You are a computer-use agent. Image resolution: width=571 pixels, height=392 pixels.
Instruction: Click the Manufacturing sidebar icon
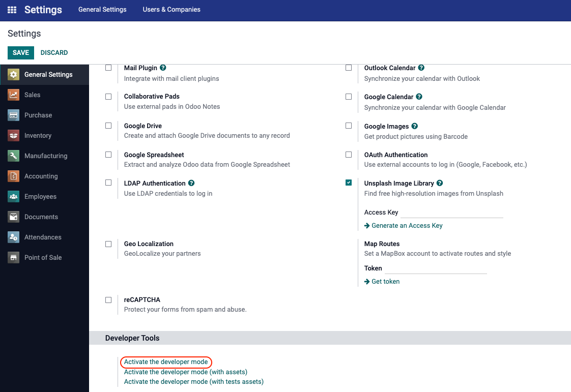pyautogui.click(x=14, y=156)
